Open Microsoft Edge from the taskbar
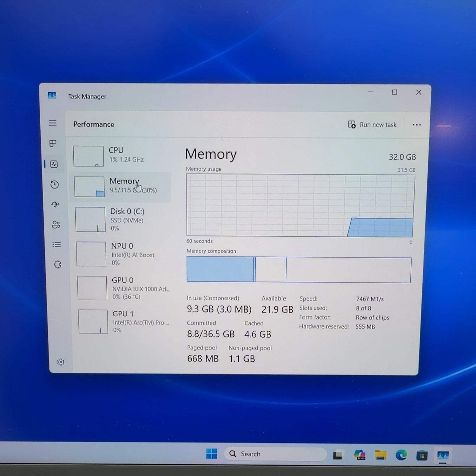 click(x=401, y=455)
